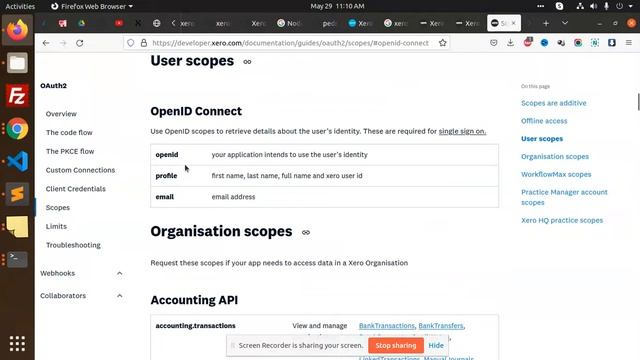Image resolution: width=640 pixels, height=360 pixels.
Task: Launch Firefox from the Ubuntu dock
Action: 17,30
